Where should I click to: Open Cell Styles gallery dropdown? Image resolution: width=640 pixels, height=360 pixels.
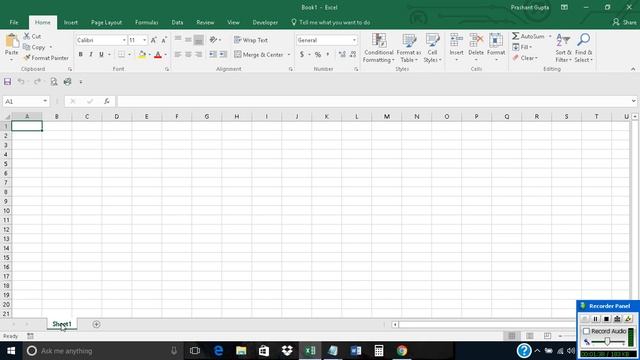(432, 48)
